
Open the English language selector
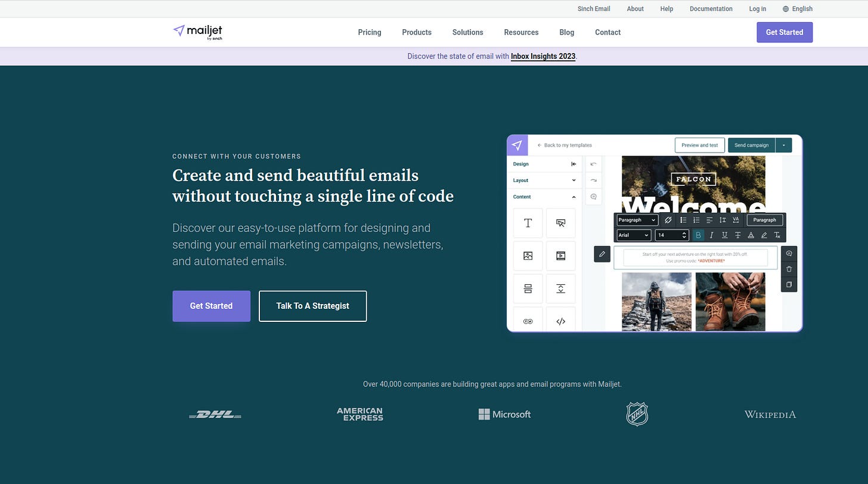pos(798,9)
